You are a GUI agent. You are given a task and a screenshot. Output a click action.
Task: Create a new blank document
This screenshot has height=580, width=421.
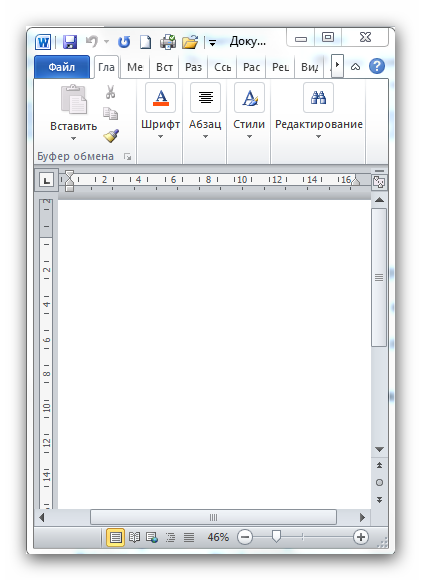click(x=145, y=42)
